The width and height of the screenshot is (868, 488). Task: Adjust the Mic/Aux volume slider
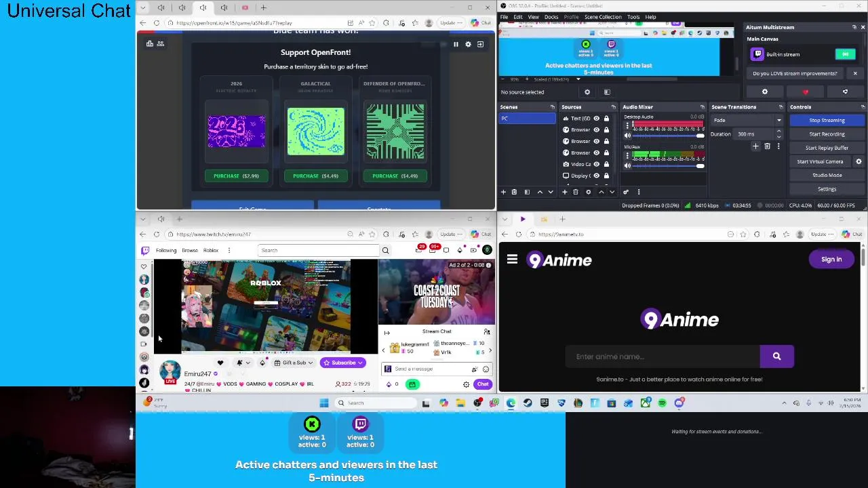click(x=668, y=165)
